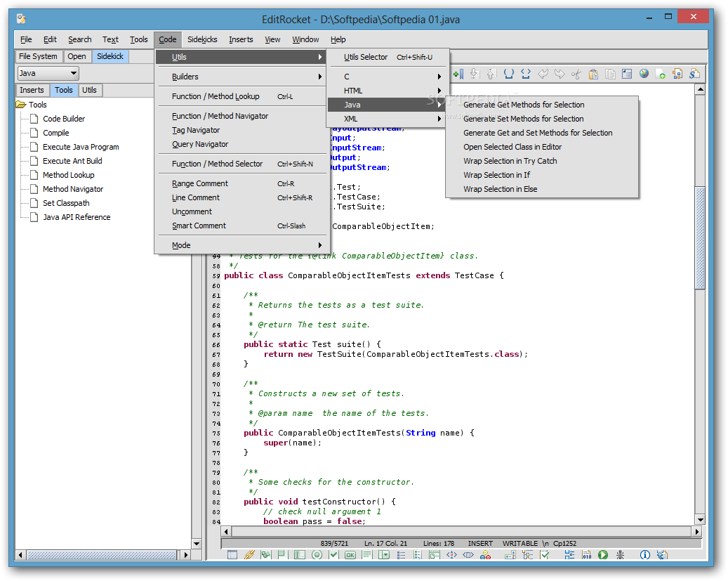The height and width of the screenshot is (581, 728).
Task: Click the parenthesis bracket match icon
Action: tap(509, 74)
